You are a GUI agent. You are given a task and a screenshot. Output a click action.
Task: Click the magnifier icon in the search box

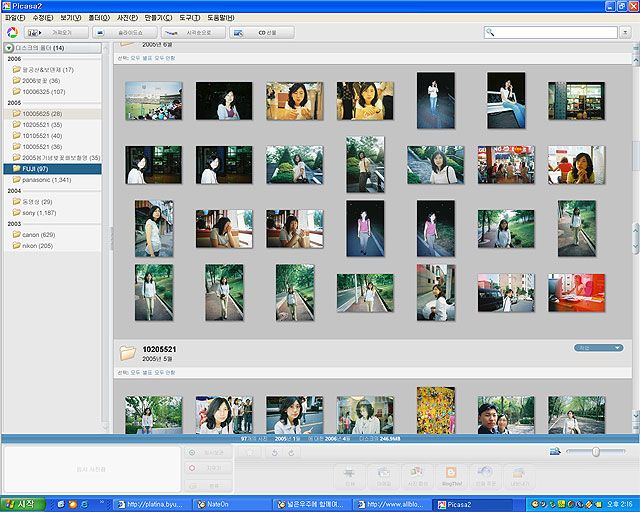pos(490,32)
